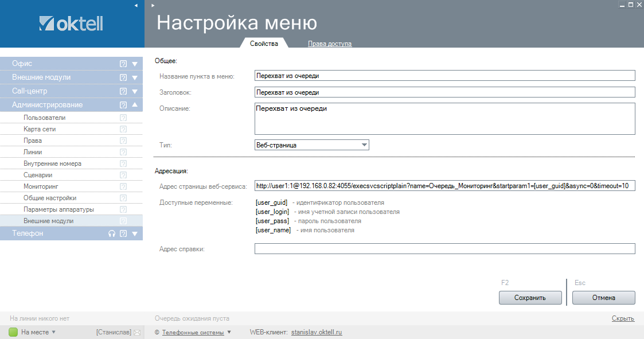Click the envelope icon beside [Станислав]
Viewport: 644px width, 339px height.
136,332
